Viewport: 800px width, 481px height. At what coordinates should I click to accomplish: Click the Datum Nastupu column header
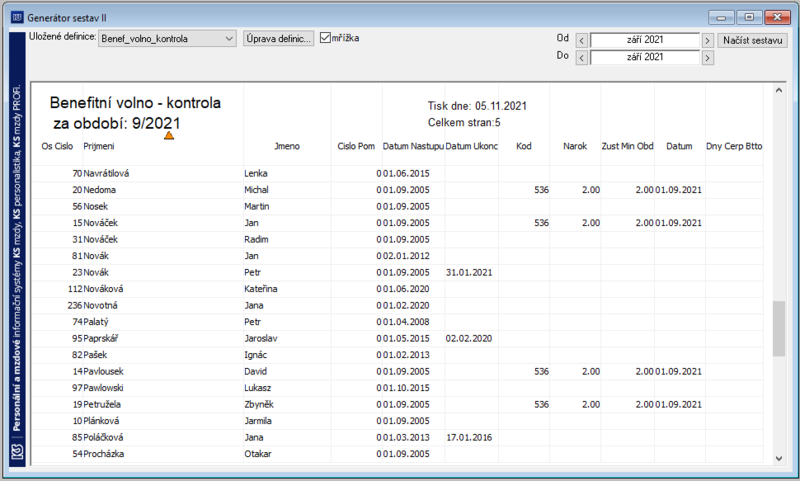tap(413, 146)
